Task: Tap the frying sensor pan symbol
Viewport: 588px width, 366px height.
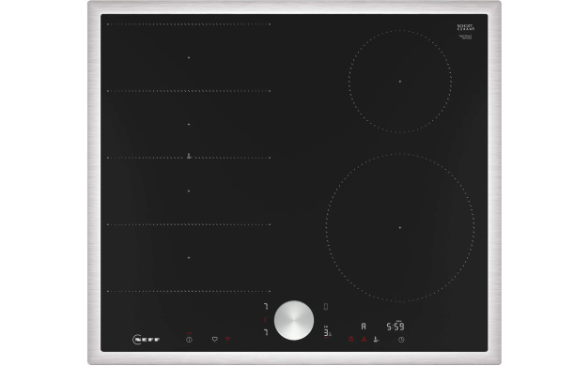Action: [x=376, y=340]
